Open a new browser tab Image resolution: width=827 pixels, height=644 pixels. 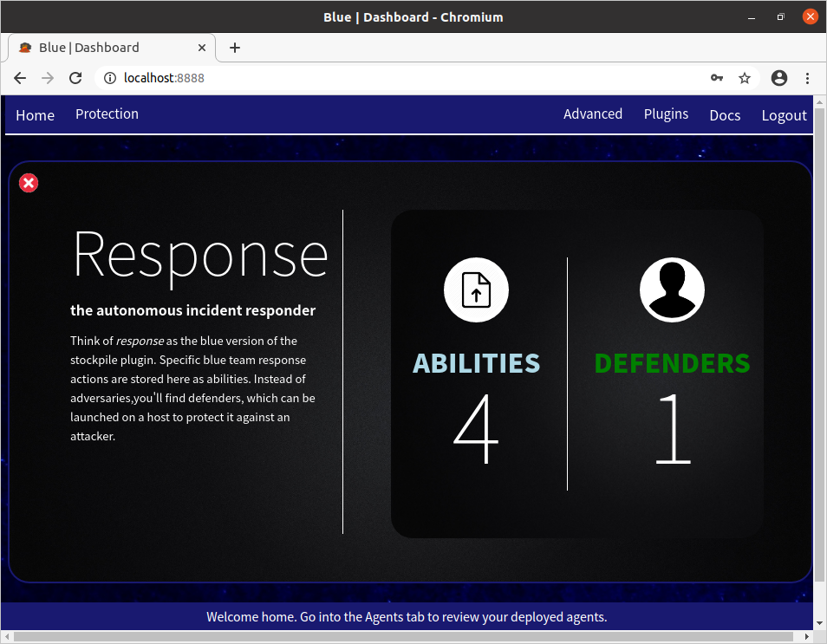235,48
